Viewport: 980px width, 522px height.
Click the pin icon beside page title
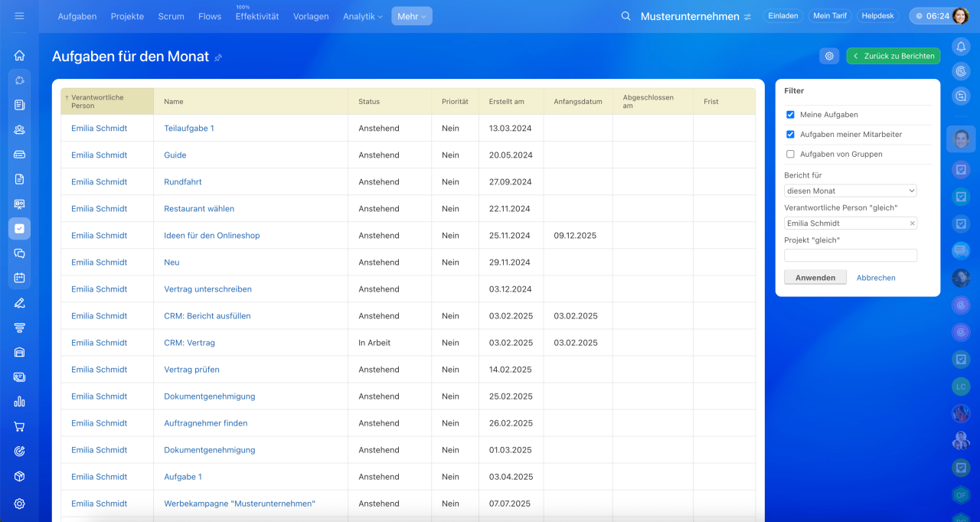(218, 57)
